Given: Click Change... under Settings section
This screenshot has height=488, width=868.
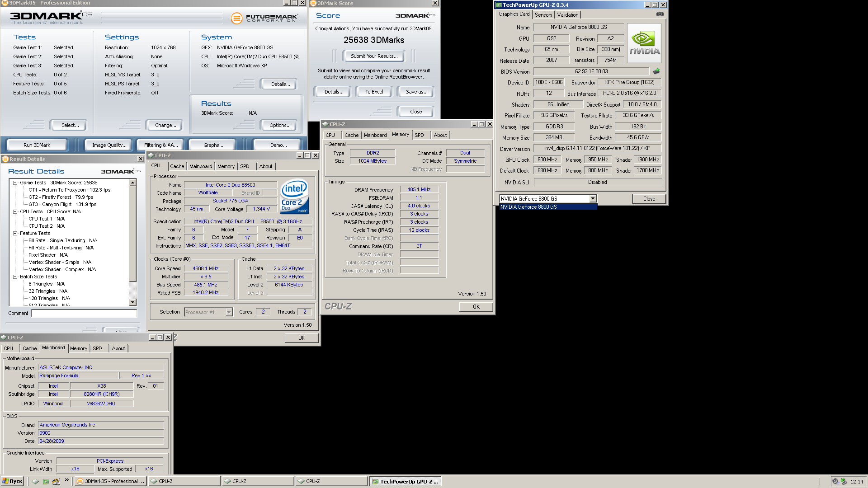Looking at the screenshot, I should 165,125.
